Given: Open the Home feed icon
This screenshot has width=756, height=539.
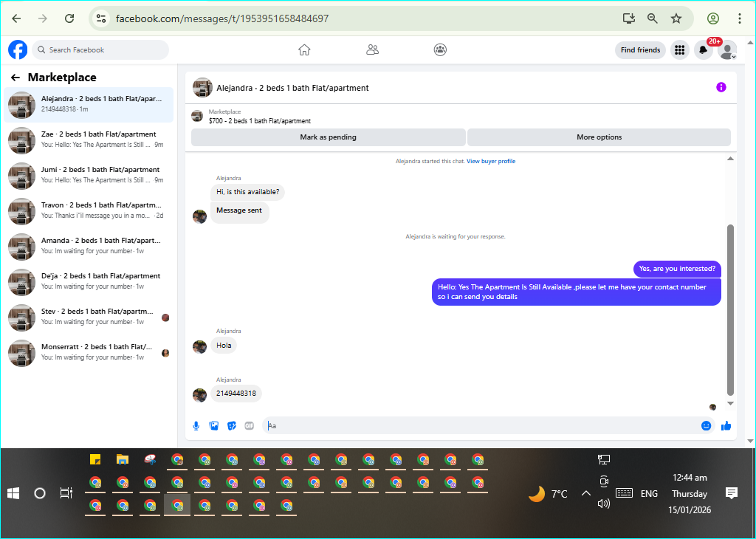Looking at the screenshot, I should coord(304,49).
